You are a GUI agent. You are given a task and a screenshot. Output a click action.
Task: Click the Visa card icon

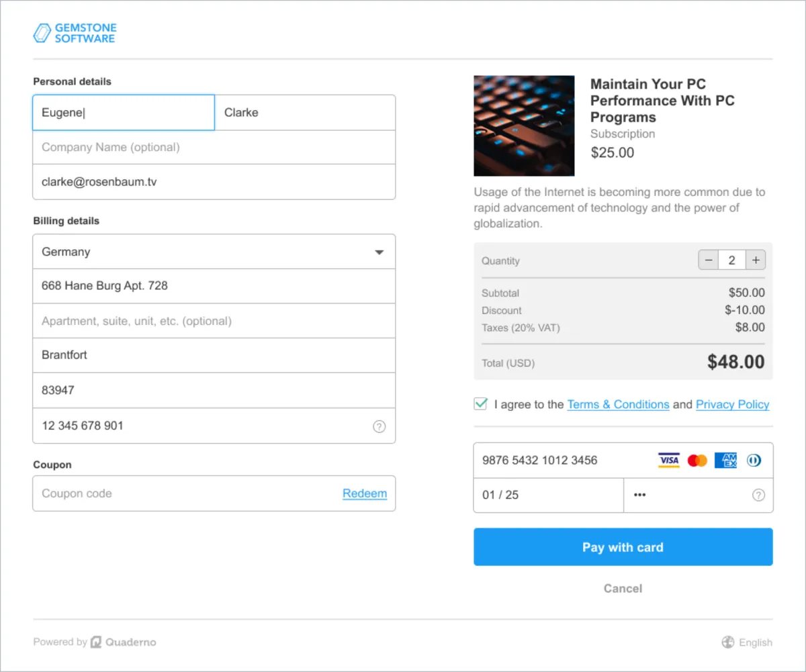pos(669,461)
